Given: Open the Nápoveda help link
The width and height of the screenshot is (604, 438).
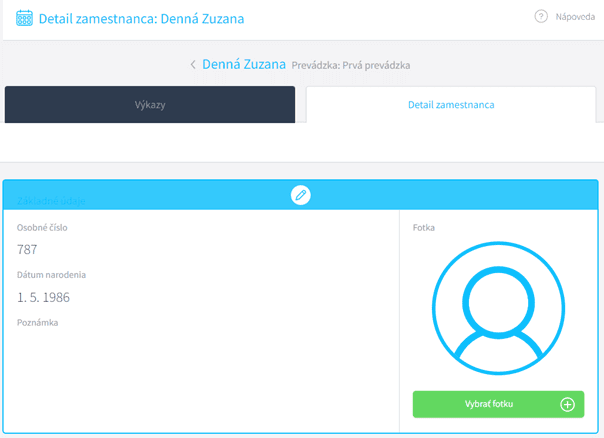Looking at the screenshot, I should click(x=576, y=17).
